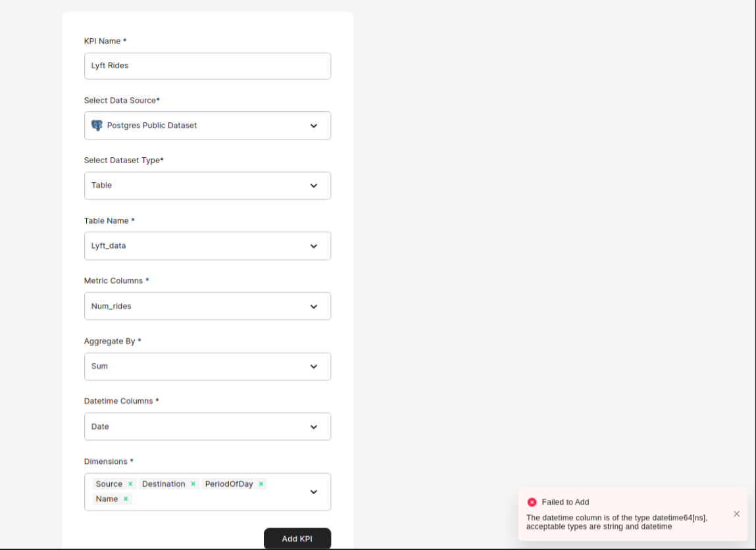756x550 pixels.
Task: Click the KPI Name label
Action: point(105,41)
